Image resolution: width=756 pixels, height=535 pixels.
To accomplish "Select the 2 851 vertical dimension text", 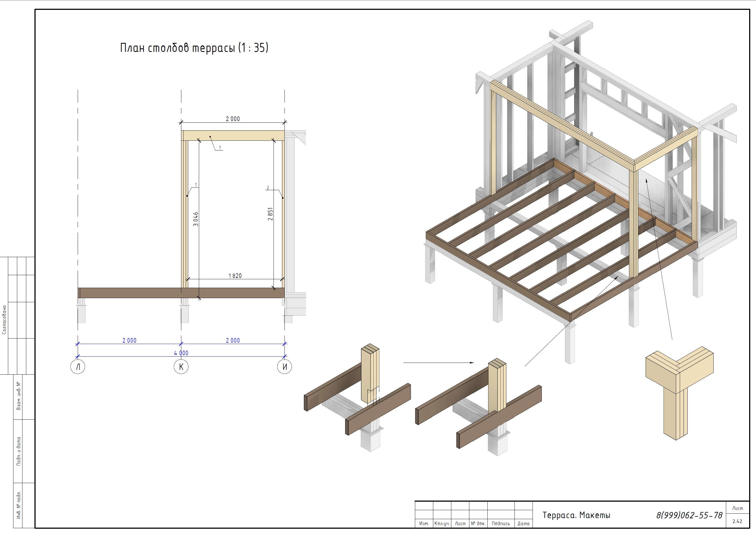I will point(270,214).
